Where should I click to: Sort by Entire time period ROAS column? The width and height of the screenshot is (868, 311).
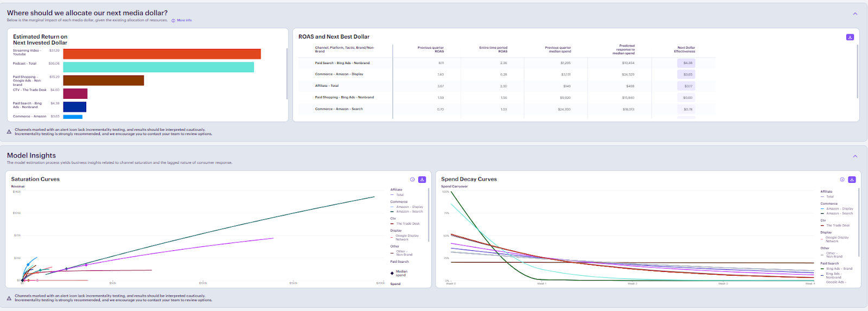coord(493,49)
